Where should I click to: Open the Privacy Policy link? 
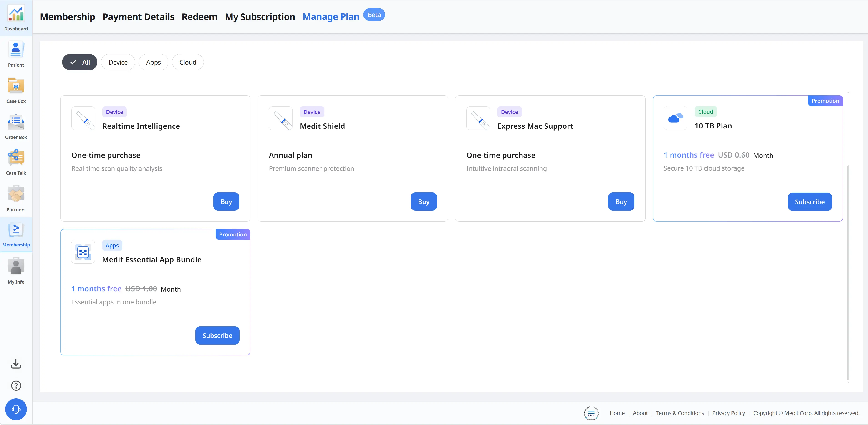tap(729, 413)
